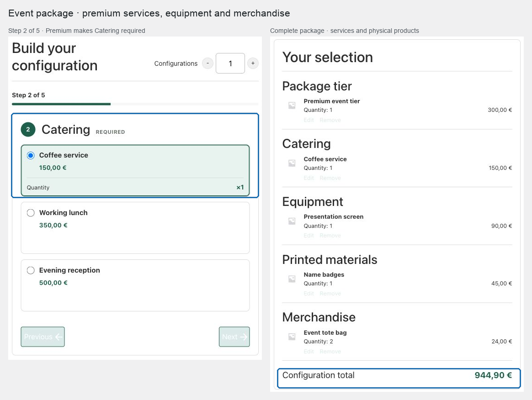Remove the Name badges item
Screen dimensions: 532x400
point(330,294)
